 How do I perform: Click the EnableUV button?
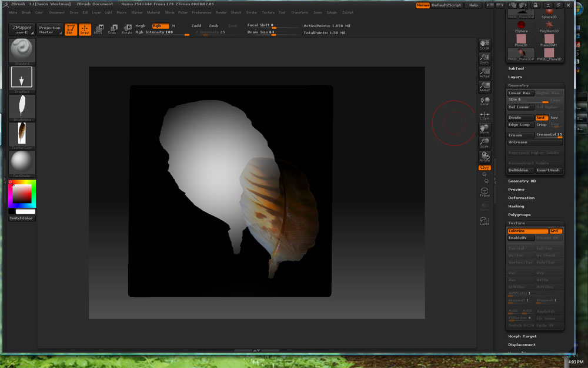520,238
